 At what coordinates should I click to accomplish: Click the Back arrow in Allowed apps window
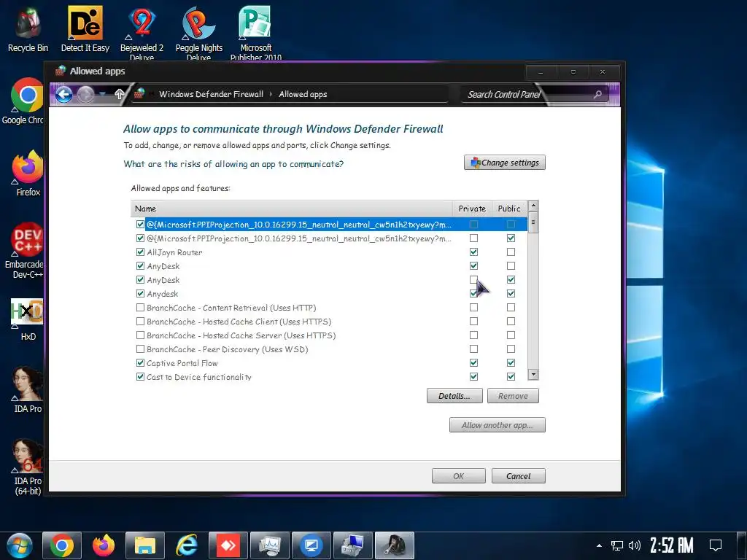(64, 94)
